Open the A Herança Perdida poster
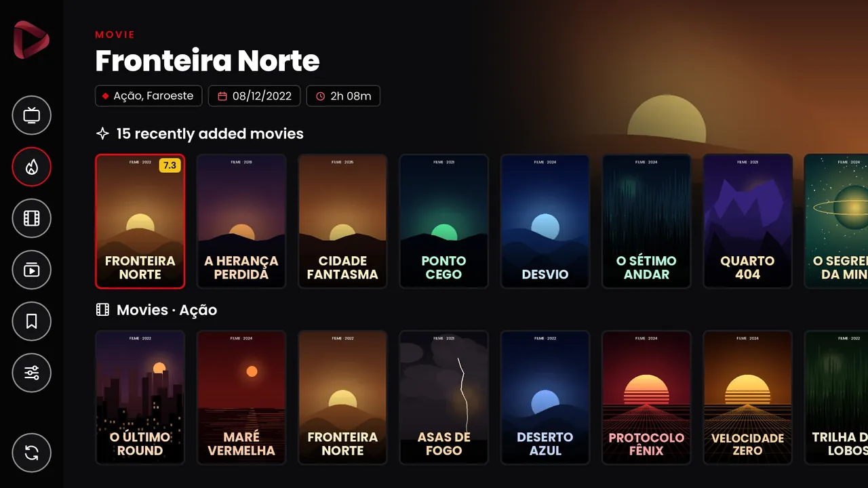 pyautogui.click(x=241, y=221)
